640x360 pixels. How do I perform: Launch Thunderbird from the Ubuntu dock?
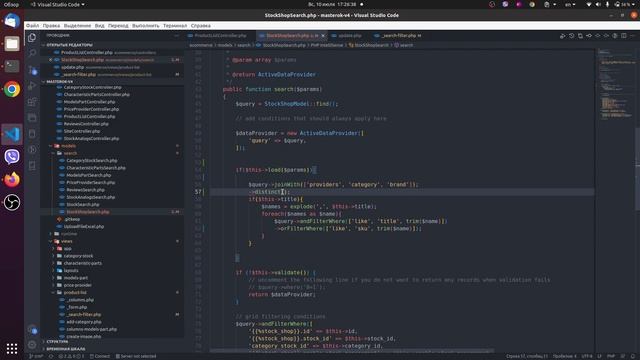12,20
